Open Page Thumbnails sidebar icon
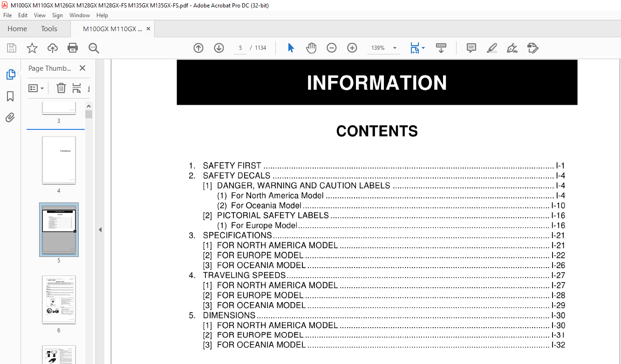The height and width of the screenshot is (364, 621). pos(10,74)
